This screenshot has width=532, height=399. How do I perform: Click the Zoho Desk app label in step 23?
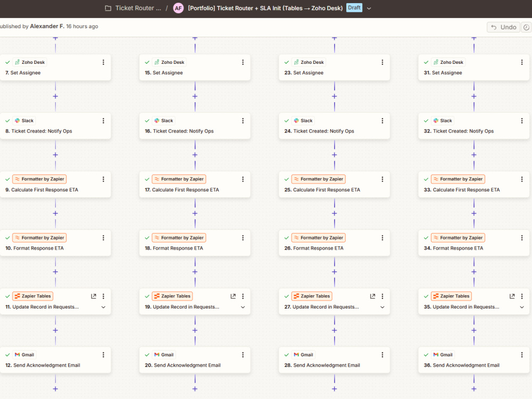coord(309,62)
